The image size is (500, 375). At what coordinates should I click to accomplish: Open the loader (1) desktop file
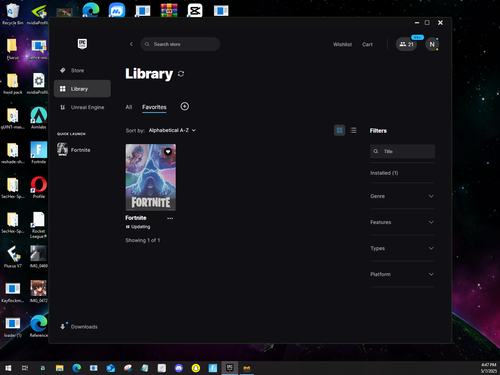(x=13, y=326)
